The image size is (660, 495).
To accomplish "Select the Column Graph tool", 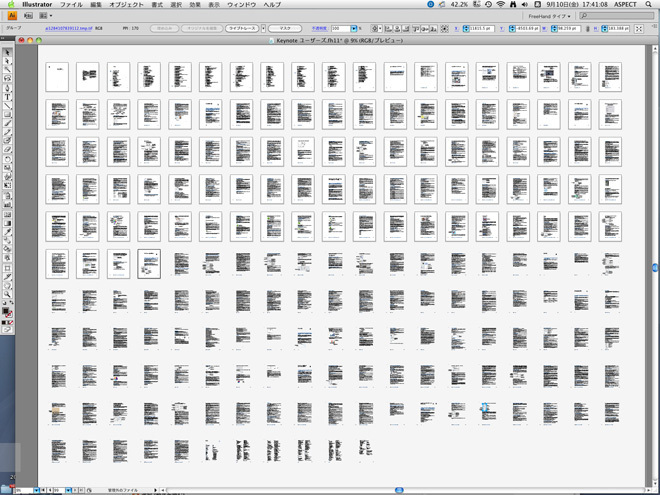I will point(7,203).
